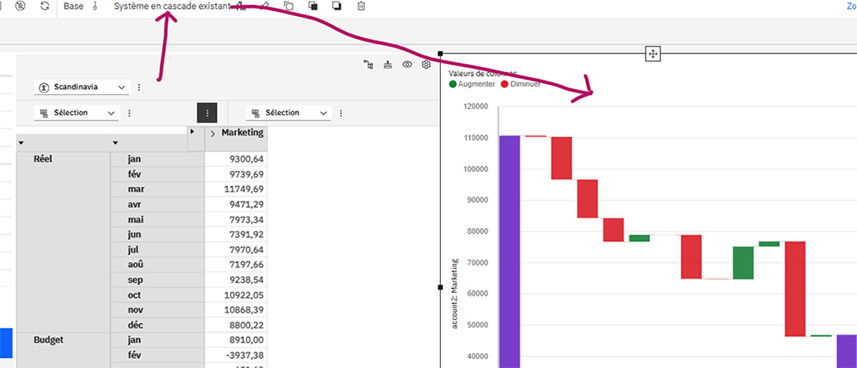The width and height of the screenshot is (857, 368).
Task: Click the bring-to-front icon in the top toolbar
Action: (x=313, y=6)
